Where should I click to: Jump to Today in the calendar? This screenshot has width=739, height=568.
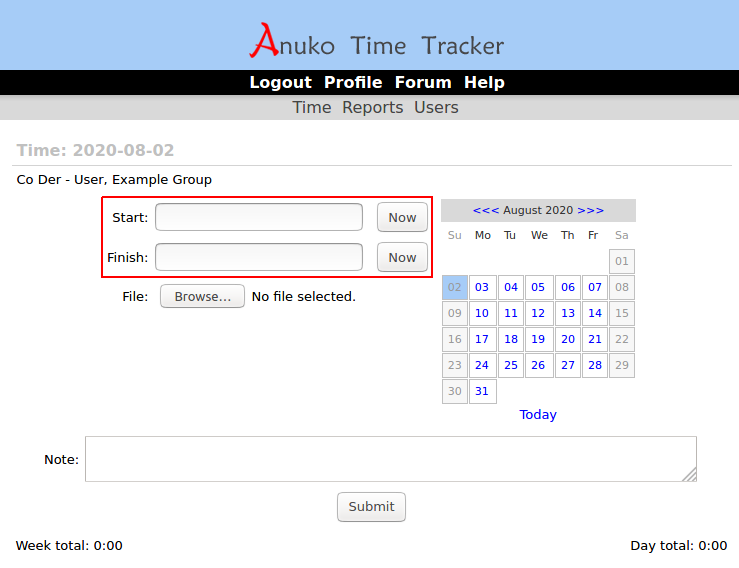tap(538, 414)
